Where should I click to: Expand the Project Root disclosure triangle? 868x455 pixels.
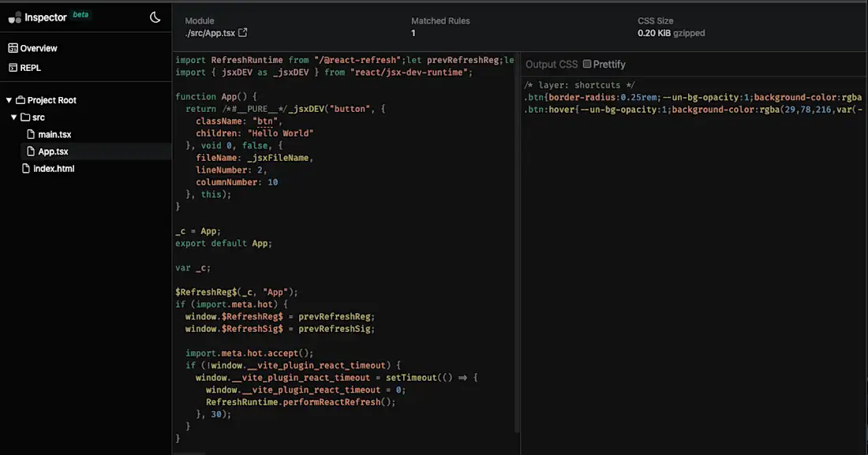pyautogui.click(x=8, y=99)
